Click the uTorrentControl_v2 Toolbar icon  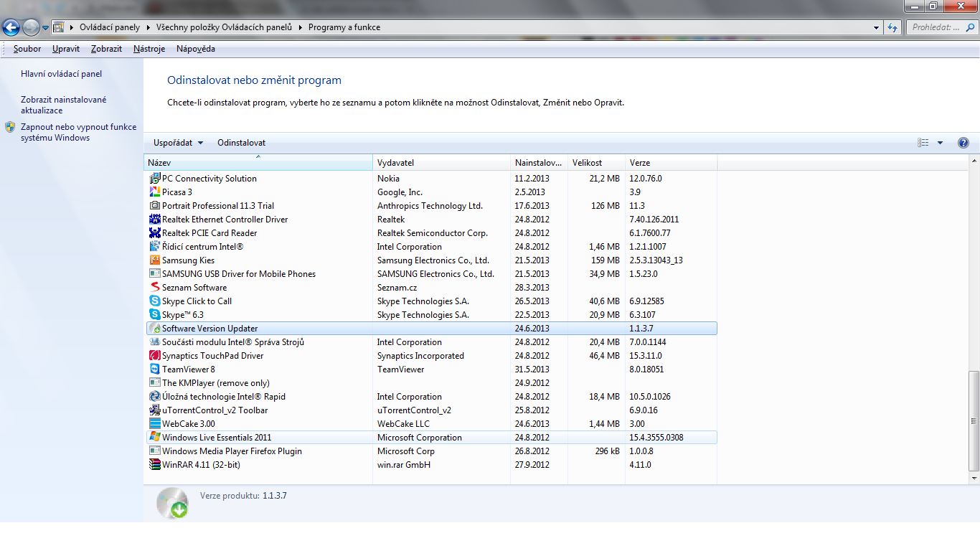pos(154,410)
